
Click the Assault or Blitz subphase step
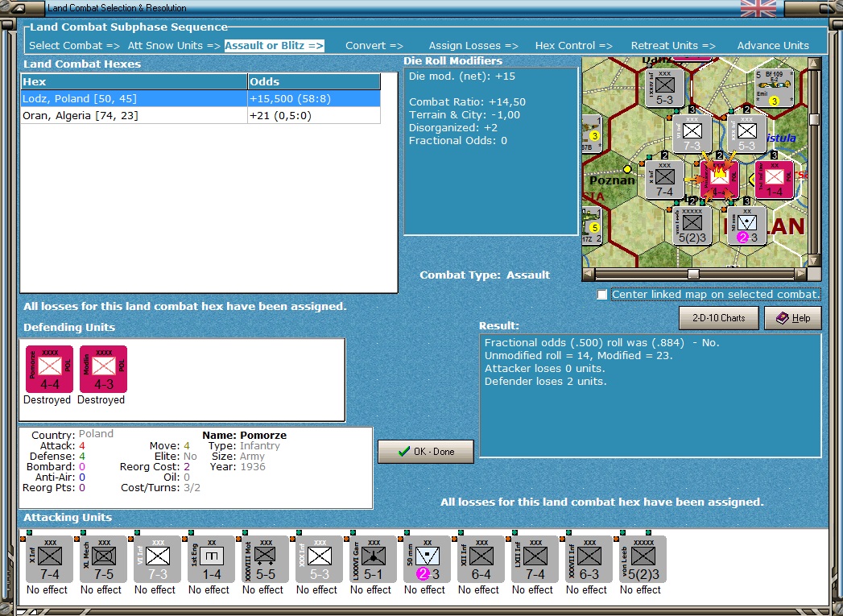point(275,46)
